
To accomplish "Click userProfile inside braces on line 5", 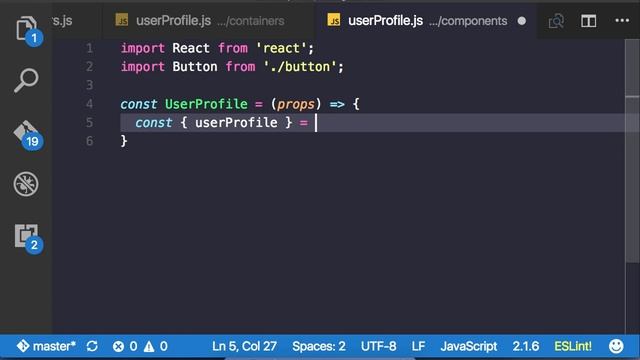I will coord(236,122).
